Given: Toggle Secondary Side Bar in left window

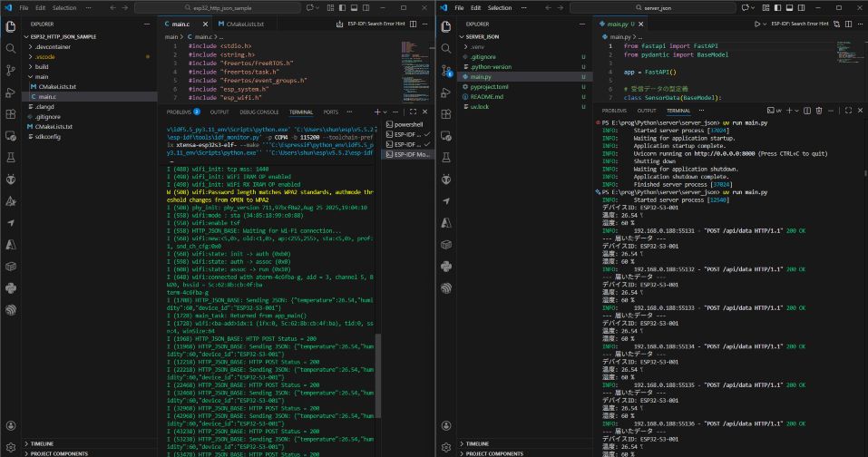Looking at the screenshot, I should click(x=366, y=8).
